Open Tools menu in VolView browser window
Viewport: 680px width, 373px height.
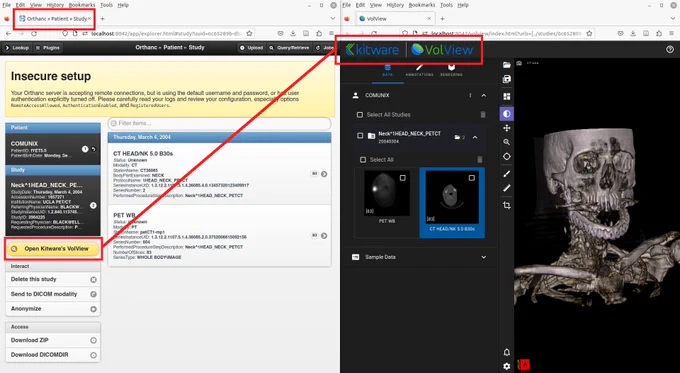[x=446, y=5]
